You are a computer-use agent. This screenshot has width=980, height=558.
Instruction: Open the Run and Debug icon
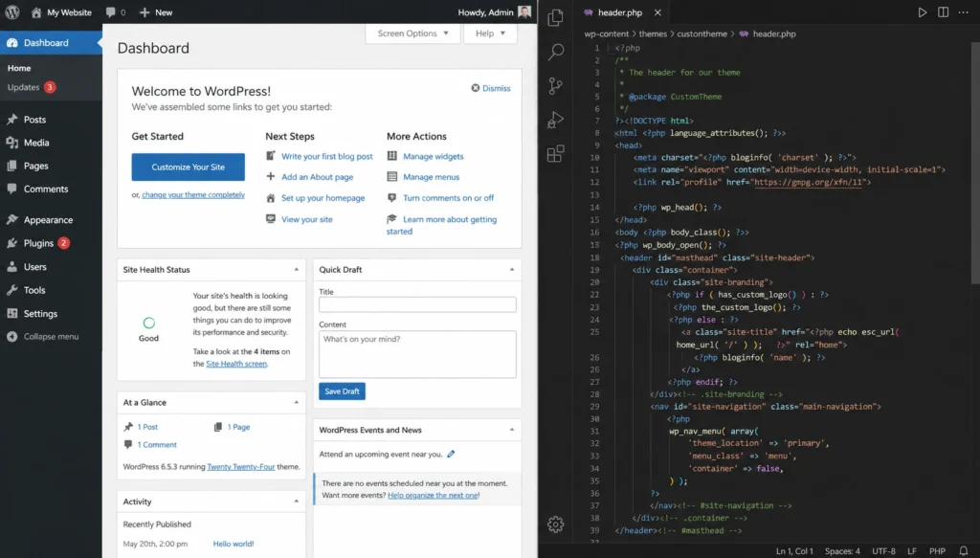[555, 120]
